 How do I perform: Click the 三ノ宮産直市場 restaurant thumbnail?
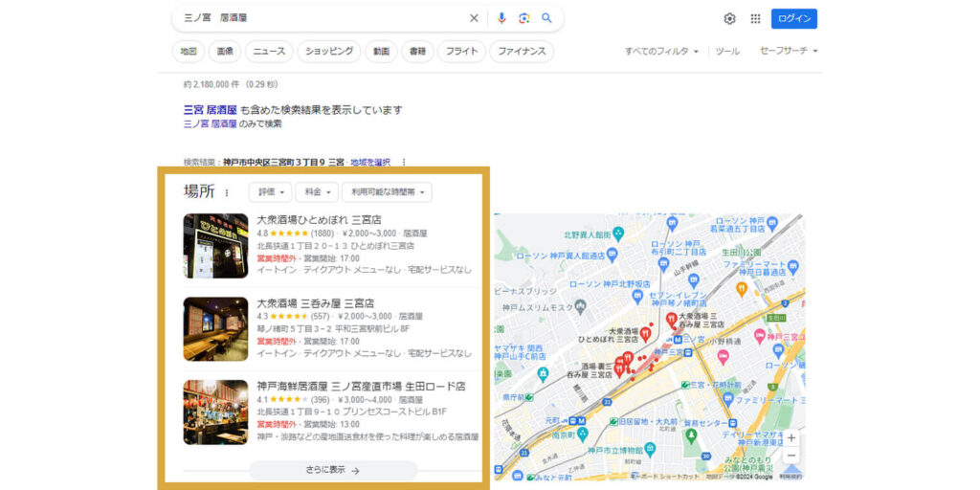[x=215, y=412]
